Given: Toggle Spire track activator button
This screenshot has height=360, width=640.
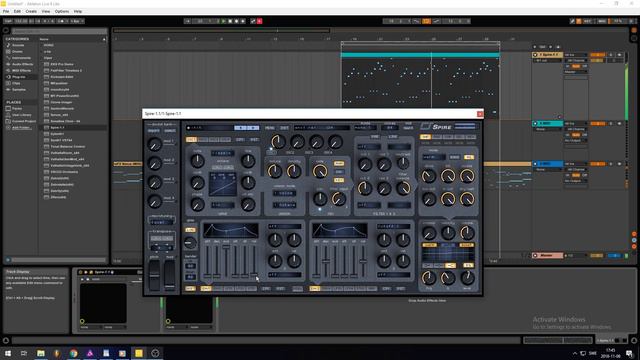Looking at the screenshot, I should [598, 55].
